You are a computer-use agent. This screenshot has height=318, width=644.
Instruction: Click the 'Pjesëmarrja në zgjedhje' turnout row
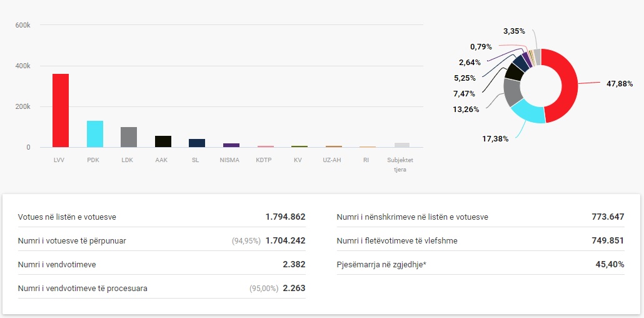(480, 265)
